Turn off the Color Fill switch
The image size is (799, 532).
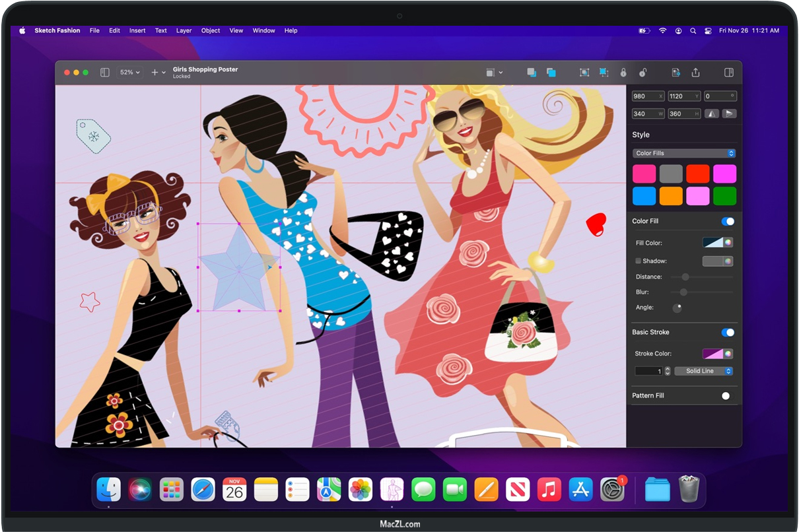click(727, 221)
